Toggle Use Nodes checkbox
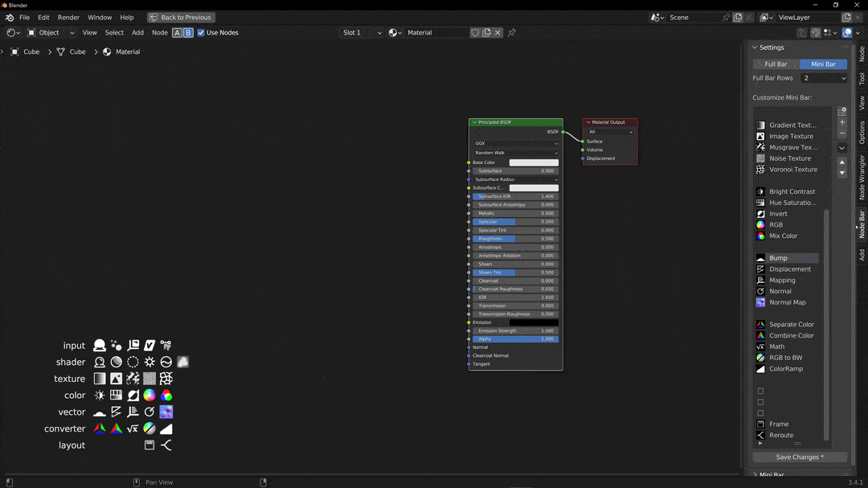The width and height of the screenshot is (868, 488). [201, 33]
